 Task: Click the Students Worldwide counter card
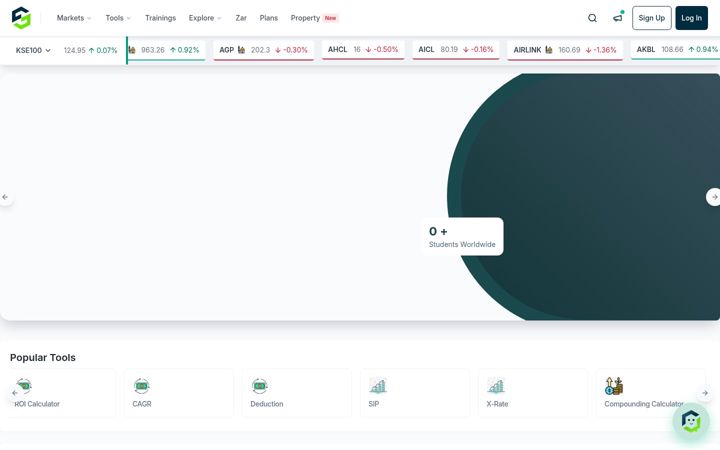coord(462,236)
